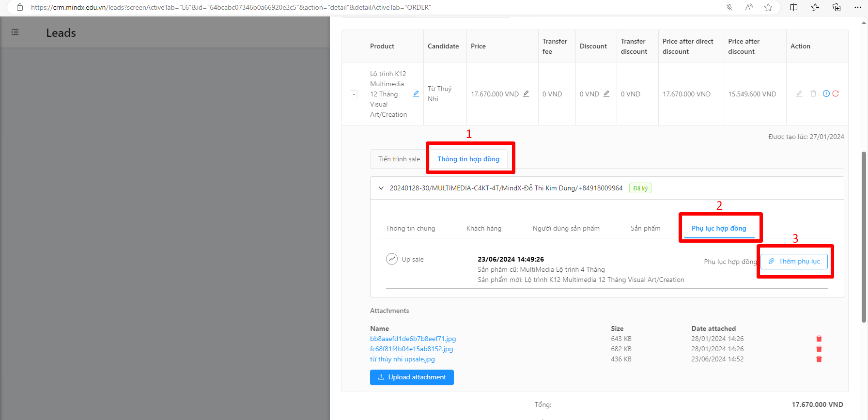Edit the 17.670.000 VND price
The width and height of the screenshot is (868, 420).
pyautogui.click(x=526, y=94)
